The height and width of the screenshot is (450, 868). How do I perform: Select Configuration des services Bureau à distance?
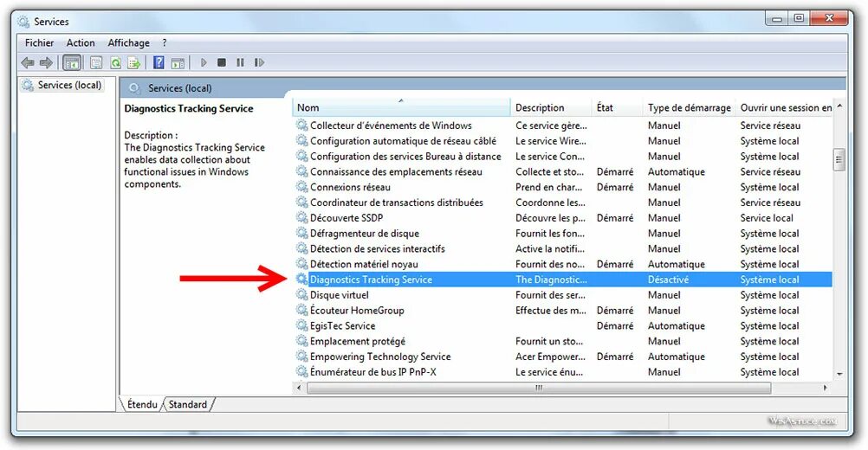pos(405,156)
